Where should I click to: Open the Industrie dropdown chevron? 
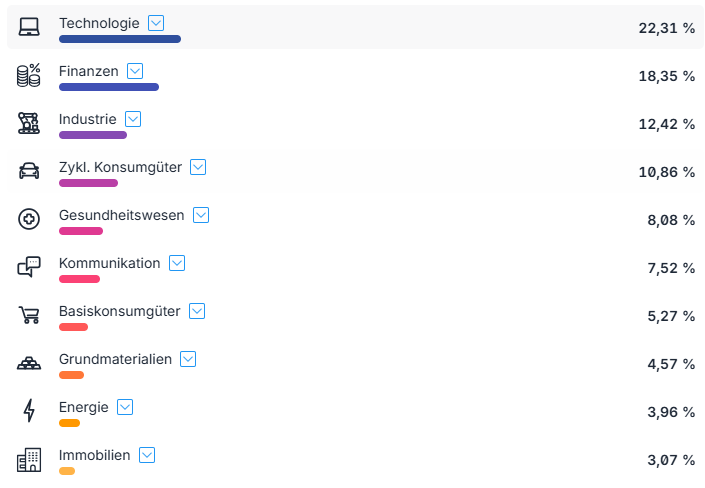pyautogui.click(x=133, y=119)
